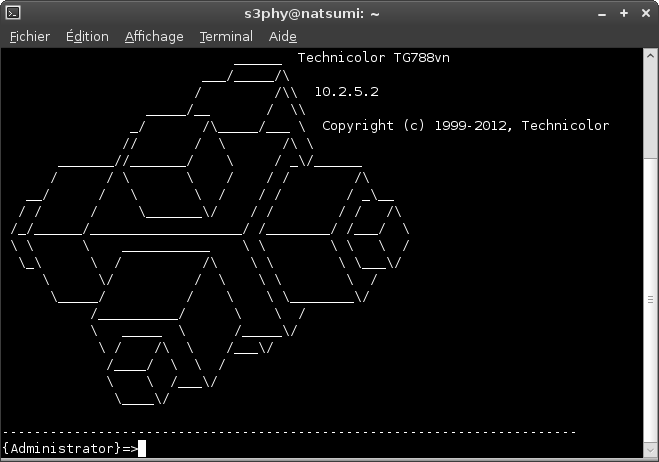The height and width of the screenshot is (462, 659).
Task: Click the Copyright (c) 1999-2012 line
Action: click(x=466, y=126)
